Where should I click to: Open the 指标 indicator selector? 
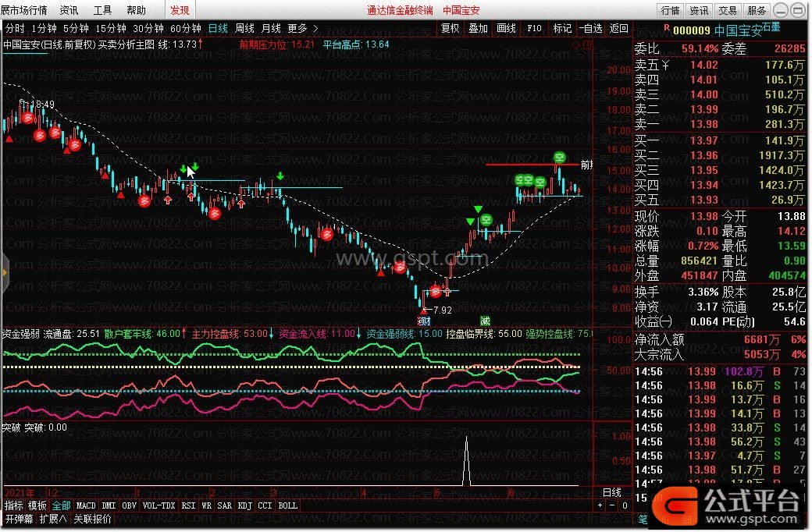tap(14, 505)
